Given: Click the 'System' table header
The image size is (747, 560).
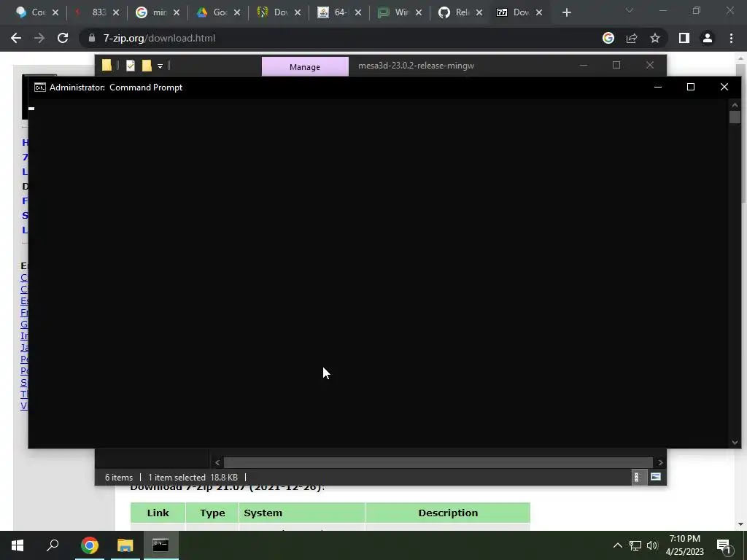Looking at the screenshot, I should click(x=301, y=513).
